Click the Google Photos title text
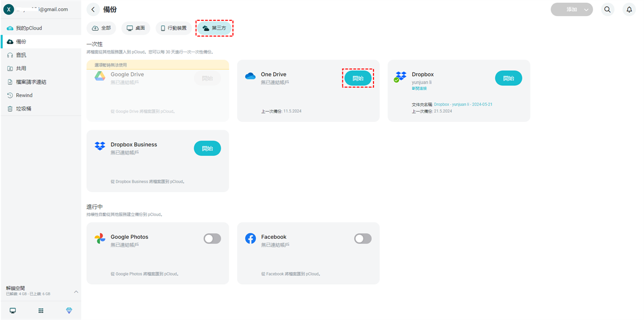 click(129, 237)
